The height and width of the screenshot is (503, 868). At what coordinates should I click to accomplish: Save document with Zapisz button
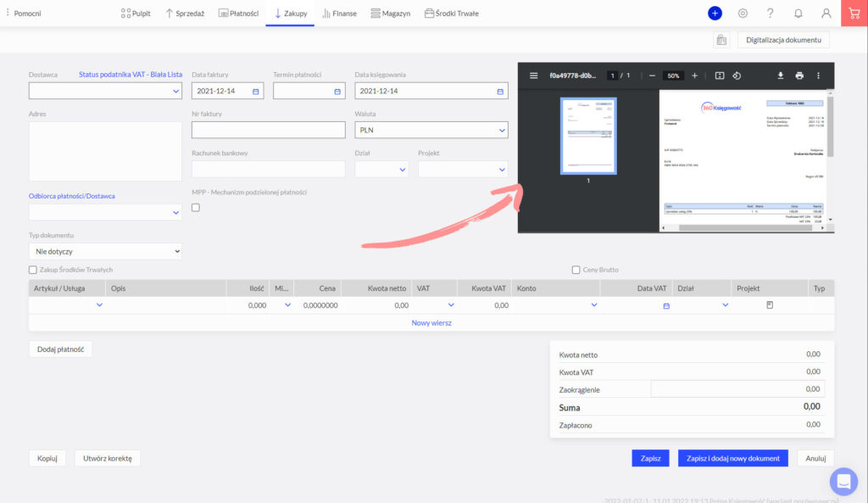[x=650, y=459]
